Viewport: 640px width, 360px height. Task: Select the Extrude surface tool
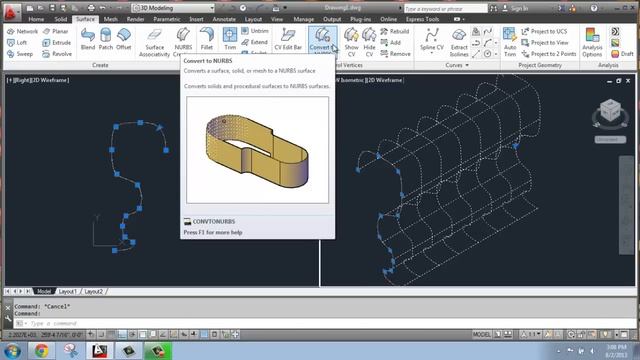pyautogui.click(x=56, y=42)
